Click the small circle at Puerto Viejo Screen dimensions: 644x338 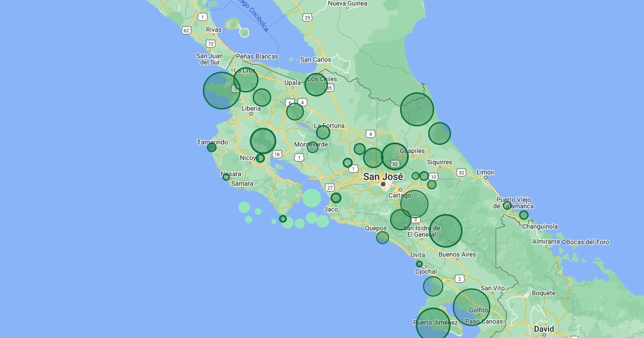507,205
